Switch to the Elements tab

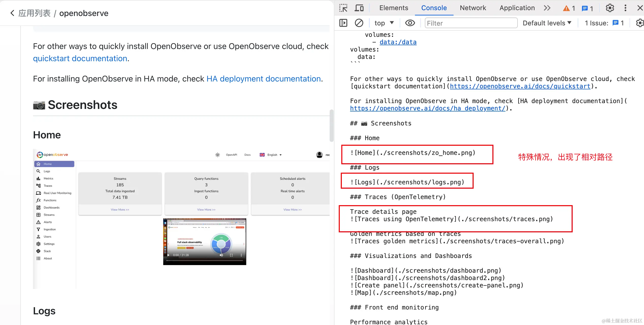click(394, 8)
